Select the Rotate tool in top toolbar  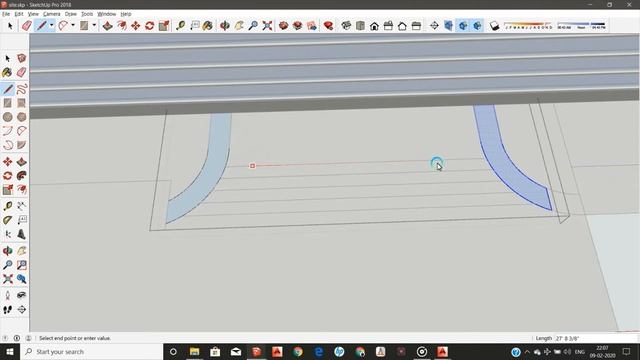(x=149, y=26)
